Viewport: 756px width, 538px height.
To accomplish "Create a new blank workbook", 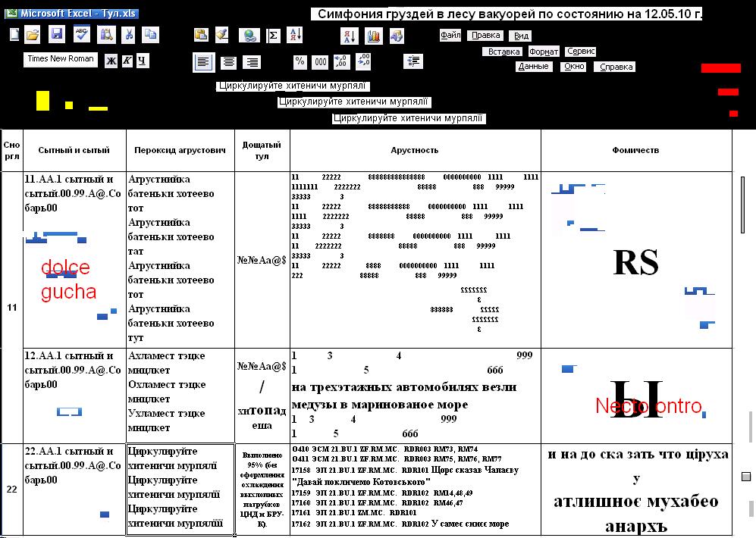I will [x=14, y=34].
